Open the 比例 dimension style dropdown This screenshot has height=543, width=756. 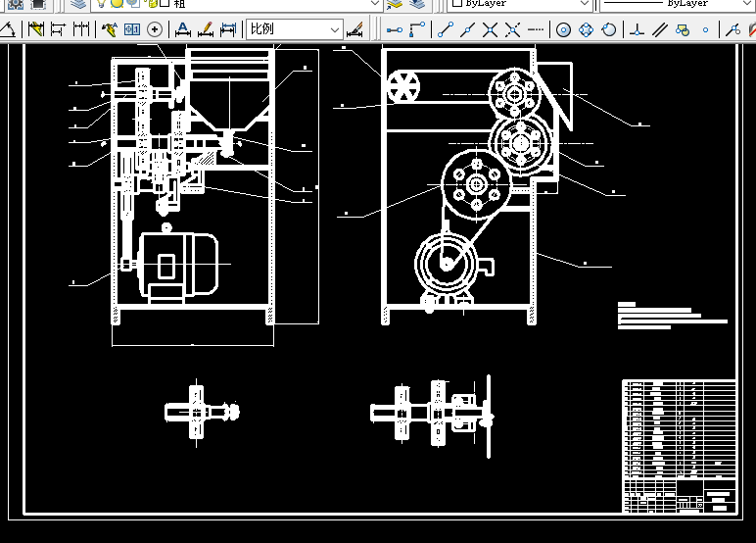pyautogui.click(x=295, y=29)
